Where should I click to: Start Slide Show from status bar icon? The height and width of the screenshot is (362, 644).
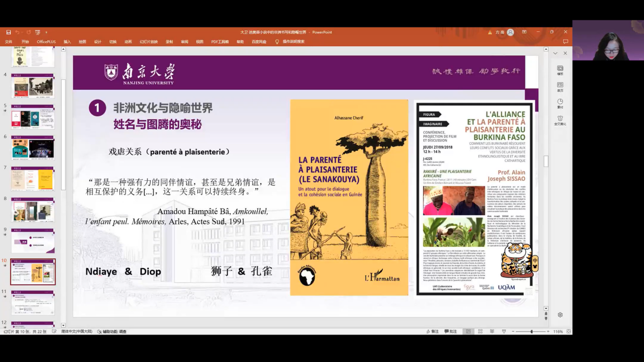click(x=504, y=332)
